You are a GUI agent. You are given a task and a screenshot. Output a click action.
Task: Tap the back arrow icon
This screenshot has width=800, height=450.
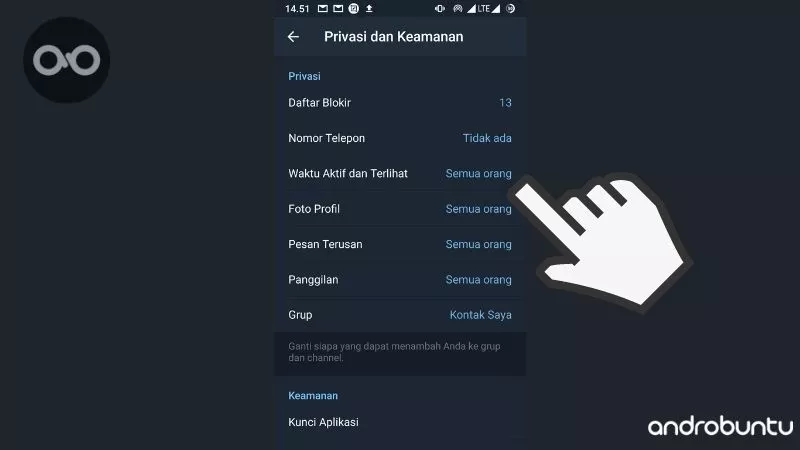[293, 37]
